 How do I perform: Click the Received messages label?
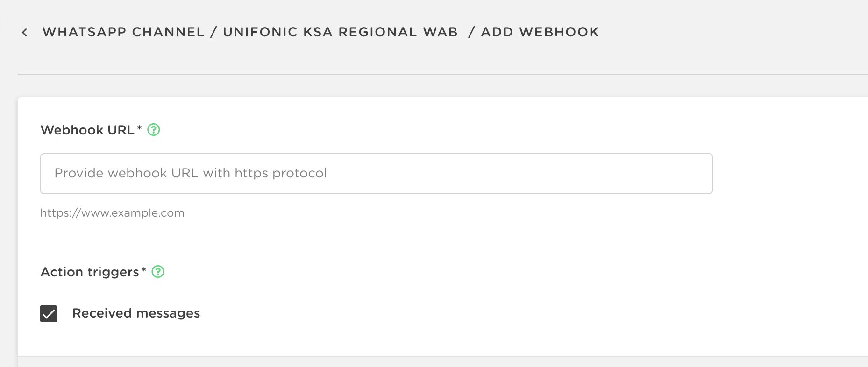[136, 313]
